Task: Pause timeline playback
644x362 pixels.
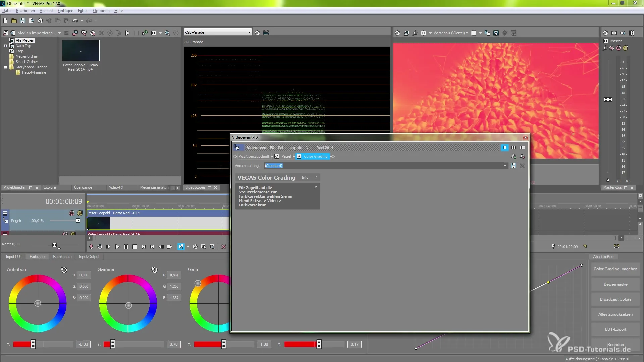Action: pos(126,247)
